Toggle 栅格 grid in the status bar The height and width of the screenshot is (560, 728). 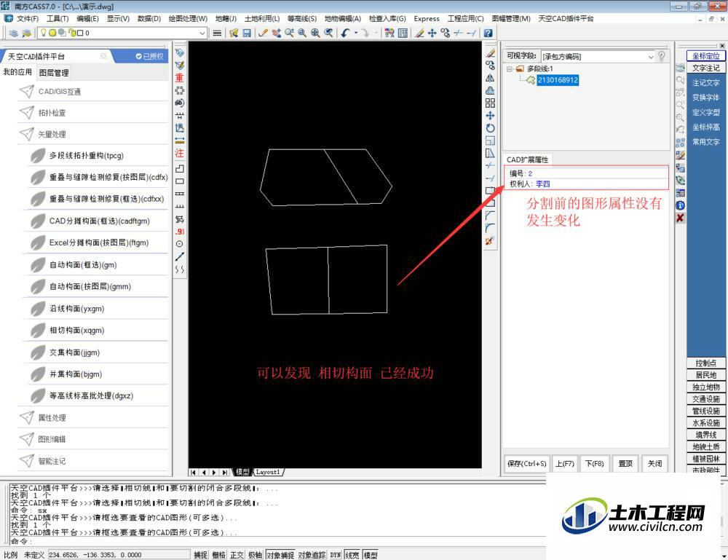click(x=218, y=555)
